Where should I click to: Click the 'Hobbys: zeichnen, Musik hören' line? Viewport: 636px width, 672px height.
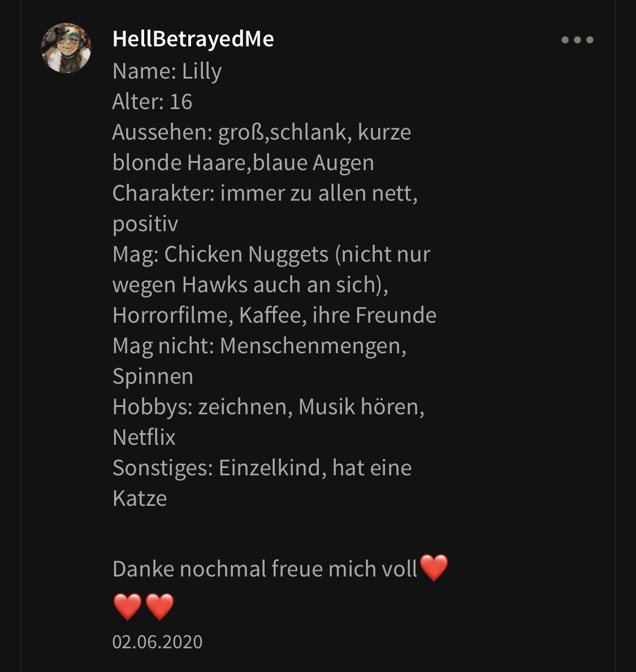(x=269, y=407)
